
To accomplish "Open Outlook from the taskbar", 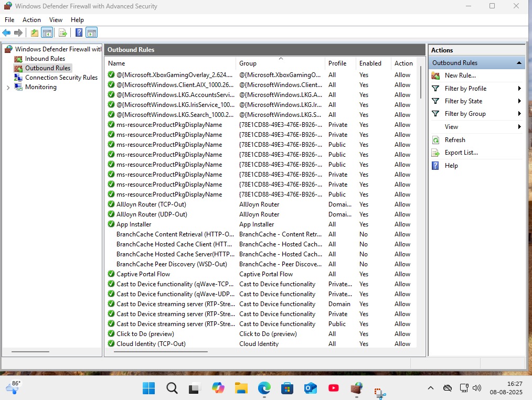I will pyautogui.click(x=311, y=388).
